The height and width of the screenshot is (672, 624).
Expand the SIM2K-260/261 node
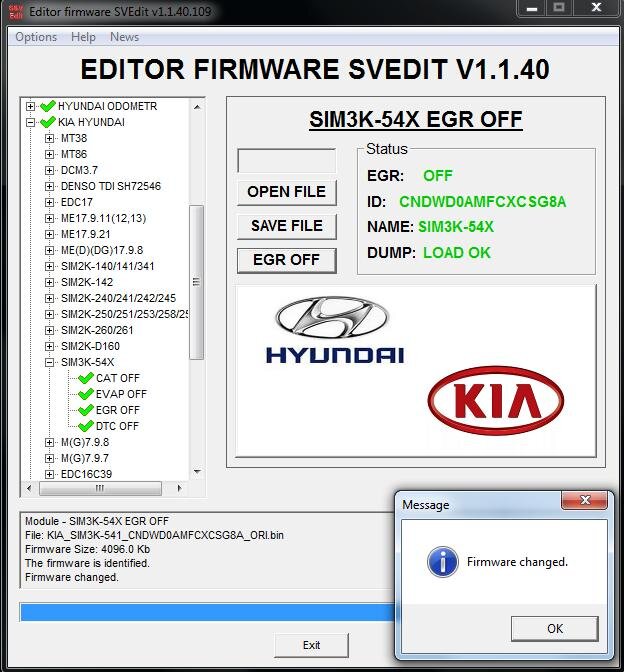coord(49,330)
